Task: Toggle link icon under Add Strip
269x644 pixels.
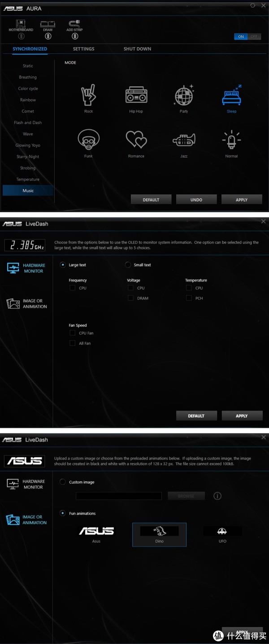Action: point(75,36)
